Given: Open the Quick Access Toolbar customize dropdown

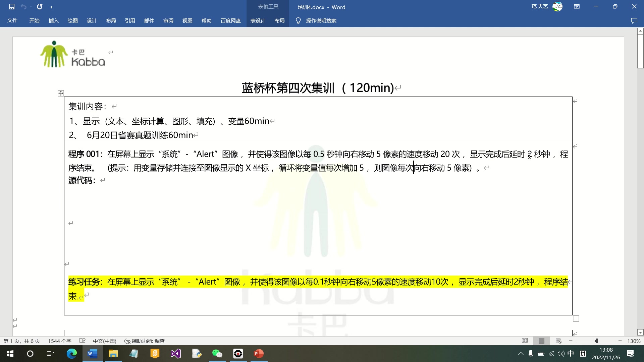Looking at the screenshot, I should pos(52,7).
